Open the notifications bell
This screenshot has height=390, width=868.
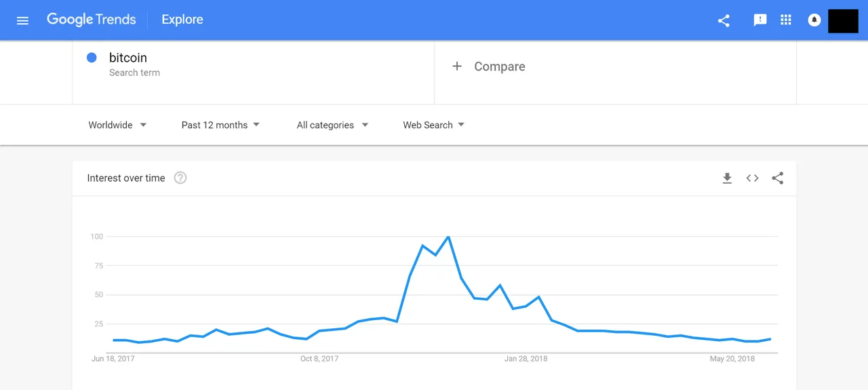814,20
